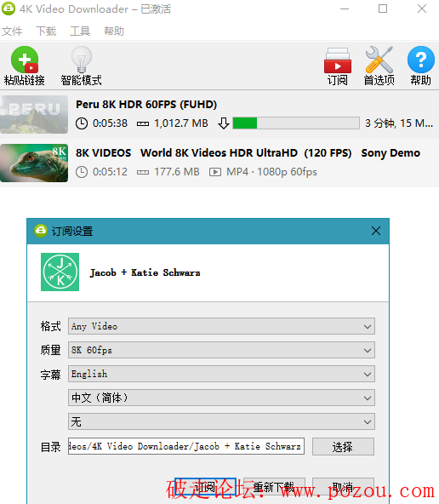Minimize the 4K Video Downloader window
The height and width of the screenshot is (504, 439).
[345, 9]
